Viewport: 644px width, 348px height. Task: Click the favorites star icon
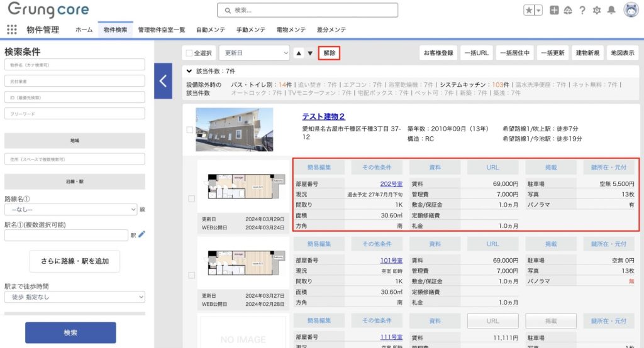point(530,10)
